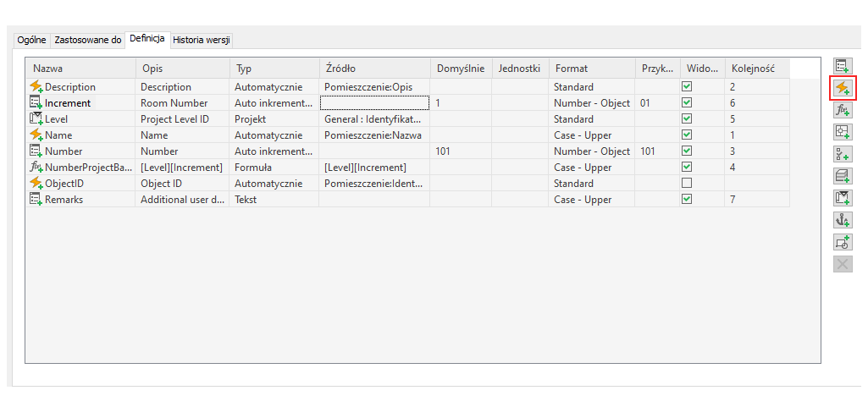Go to the Zastosowane do tab
The height and width of the screenshot is (407, 868).
coord(87,40)
